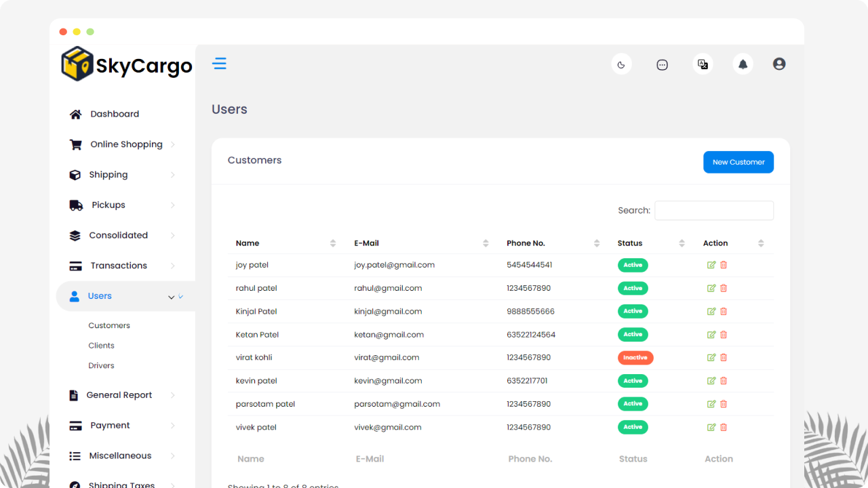
Task: Expand the Online Shopping menu
Action: click(x=126, y=144)
